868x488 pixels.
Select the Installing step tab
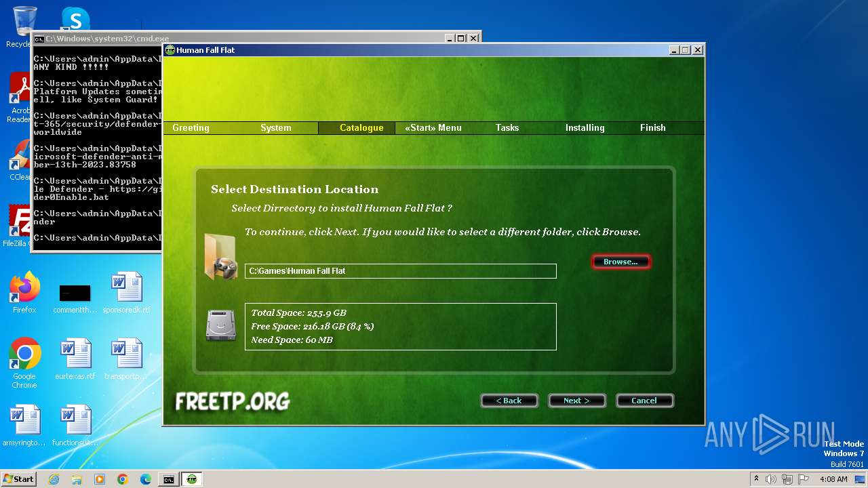[x=585, y=128]
